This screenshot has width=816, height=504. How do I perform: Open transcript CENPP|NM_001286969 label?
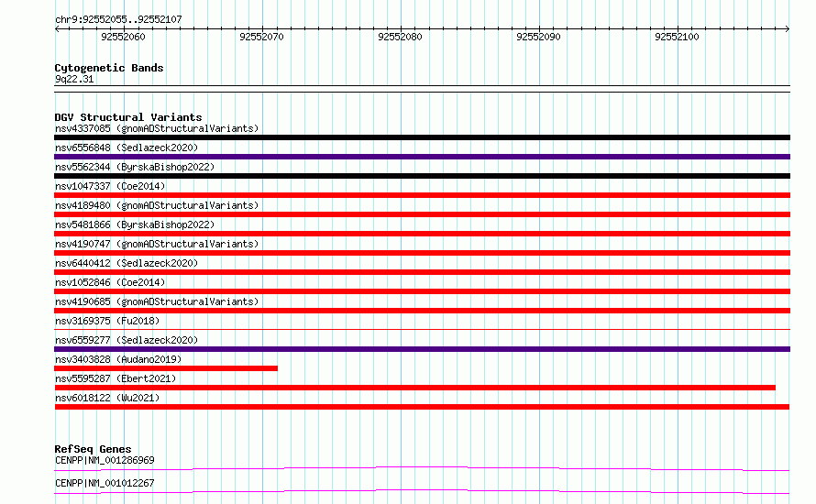(105, 460)
